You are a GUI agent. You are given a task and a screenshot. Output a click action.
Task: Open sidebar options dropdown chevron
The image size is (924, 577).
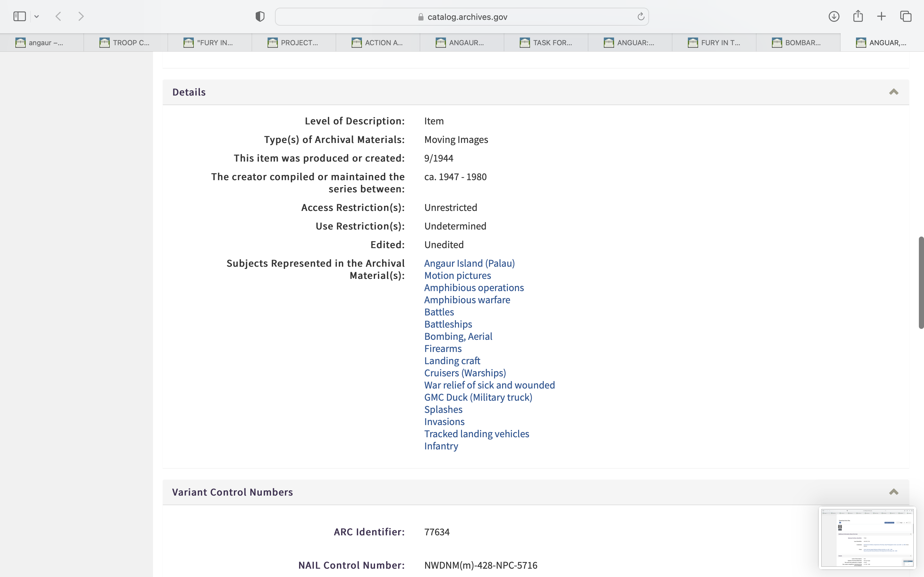[37, 16]
